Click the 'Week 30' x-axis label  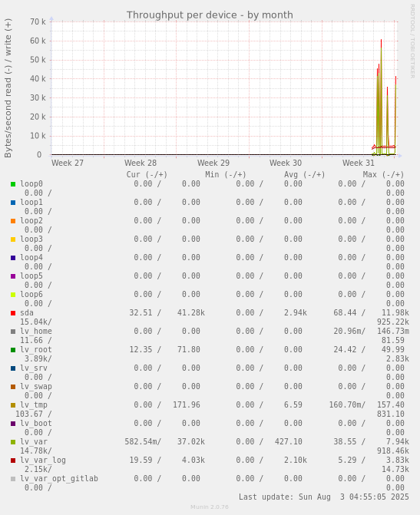coord(286,163)
